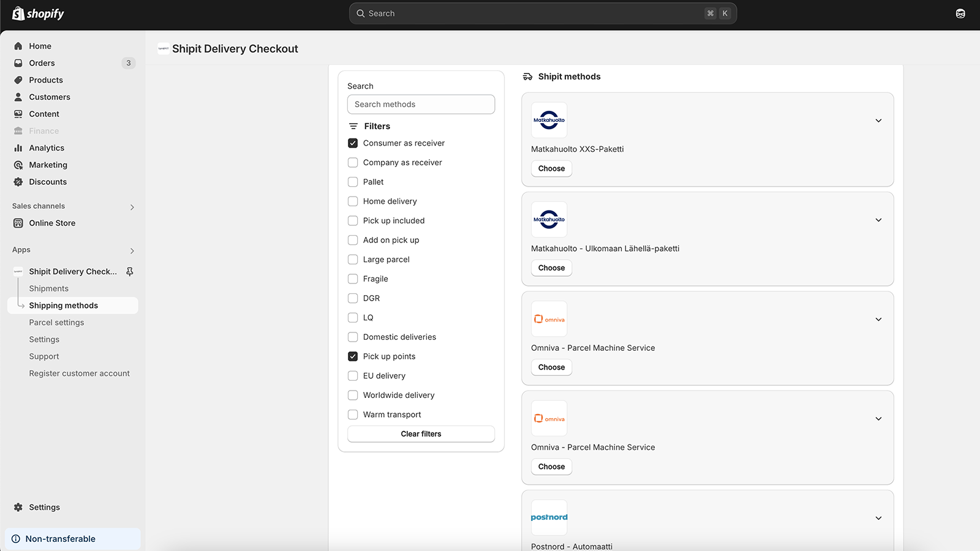The width and height of the screenshot is (980, 551).
Task: Click the Filters lines icon
Action: [353, 126]
